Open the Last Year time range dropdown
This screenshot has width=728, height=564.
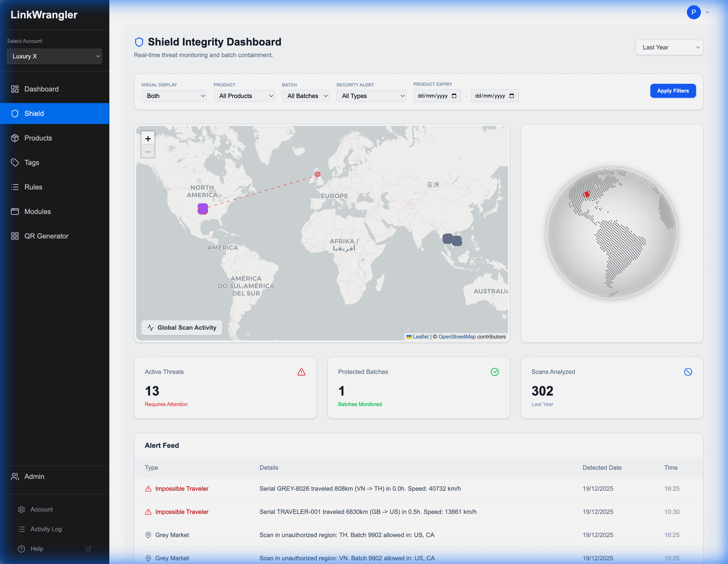tap(669, 47)
